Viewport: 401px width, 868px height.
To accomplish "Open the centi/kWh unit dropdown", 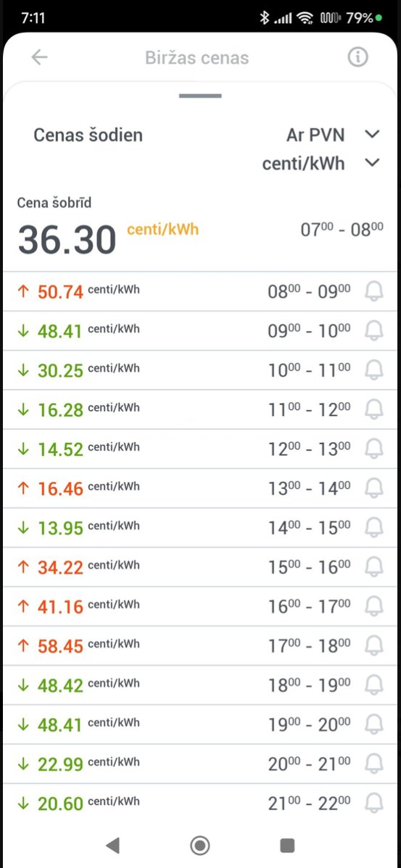I will click(x=321, y=163).
